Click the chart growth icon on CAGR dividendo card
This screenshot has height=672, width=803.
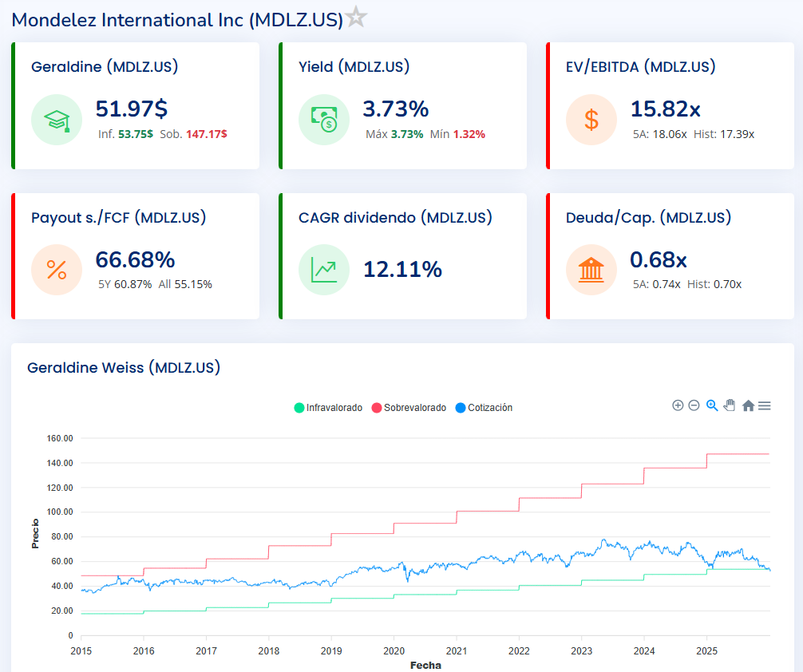coord(324,270)
